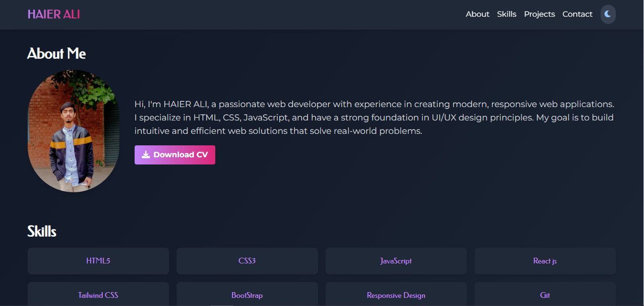644x306 pixels.
Task: Open the Projects navigation link
Action: coord(539,14)
